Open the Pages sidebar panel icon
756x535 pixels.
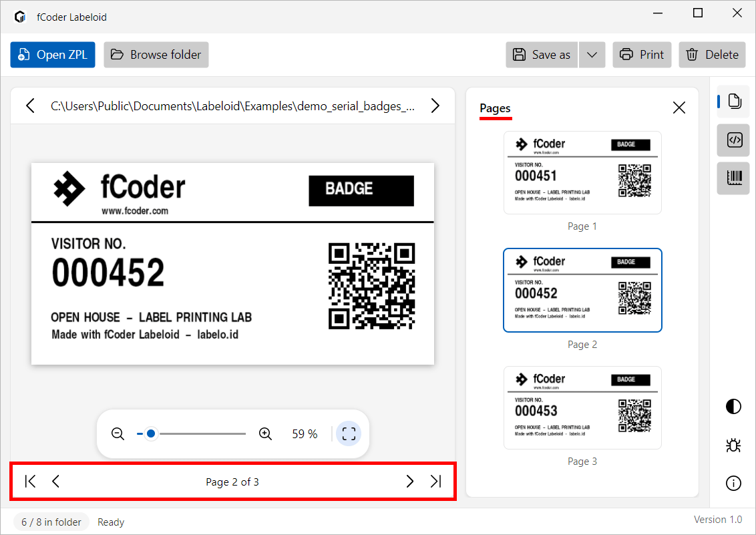coord(735,102)
